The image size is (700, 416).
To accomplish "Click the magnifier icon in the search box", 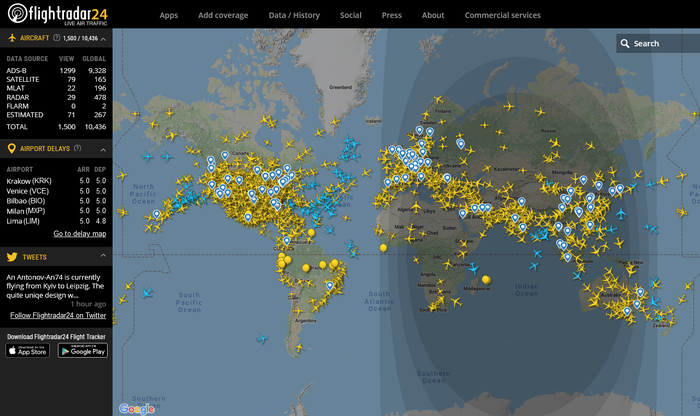I will point(624,43).
